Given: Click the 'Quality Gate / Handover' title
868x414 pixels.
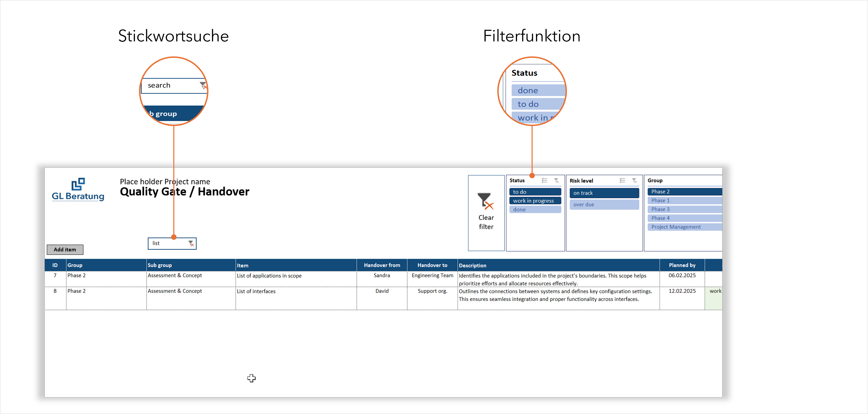Looking at the screenshot, I should point(184,192).
